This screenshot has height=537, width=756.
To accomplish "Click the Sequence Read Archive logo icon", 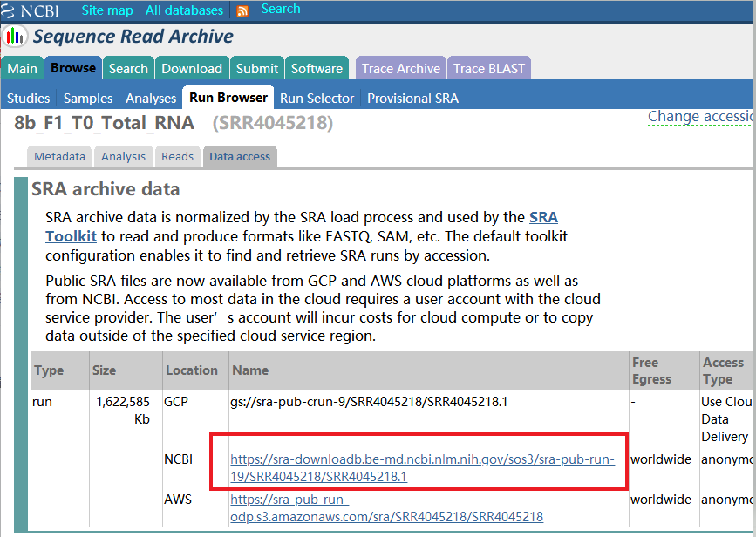I will click(15, 37).
